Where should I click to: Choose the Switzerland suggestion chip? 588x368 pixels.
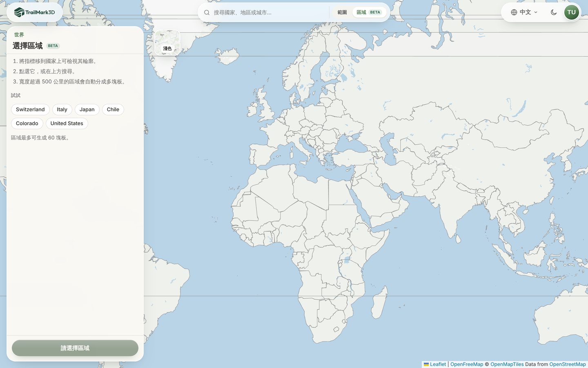coord(30,110)
